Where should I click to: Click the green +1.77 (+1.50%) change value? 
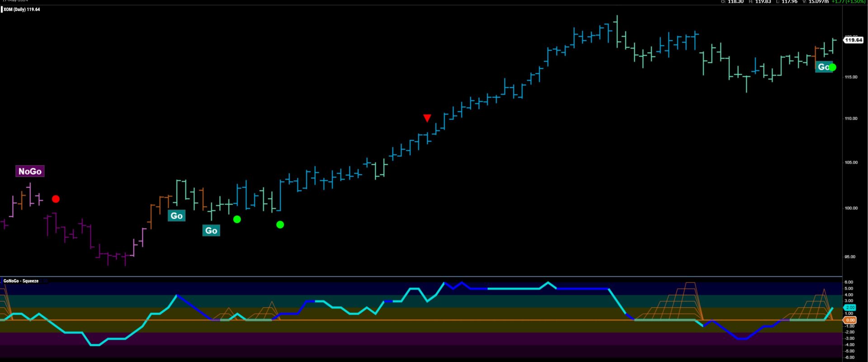tap(849, 2)
